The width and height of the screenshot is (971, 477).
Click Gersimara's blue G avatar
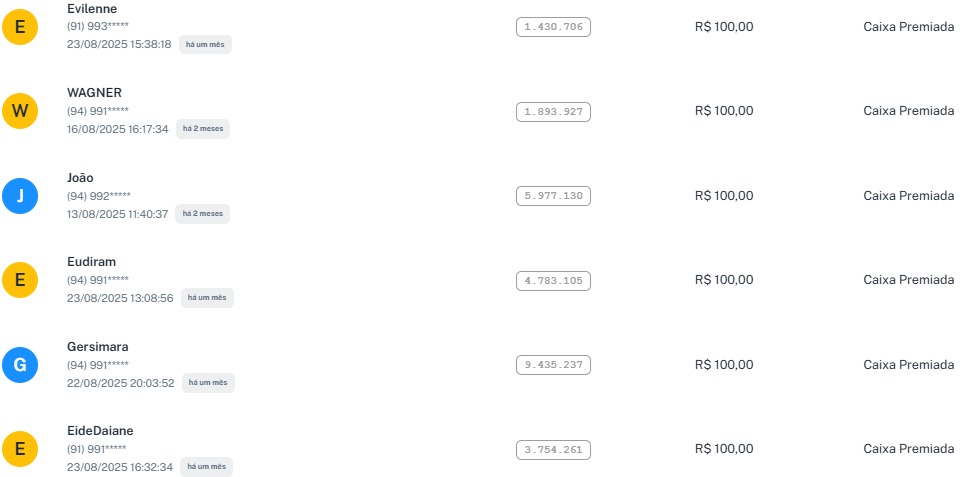20,365
